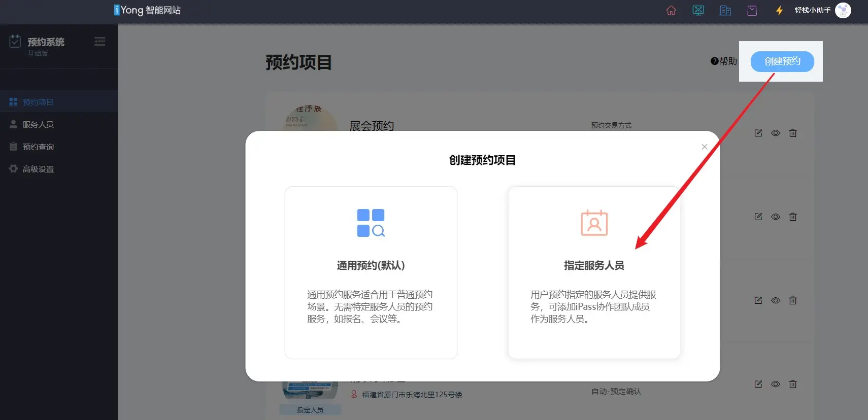Toggle the eye icon in the bottom project row
Image resolution: width=868 pixels, height=420 pixels.
[x=776, y=384]
